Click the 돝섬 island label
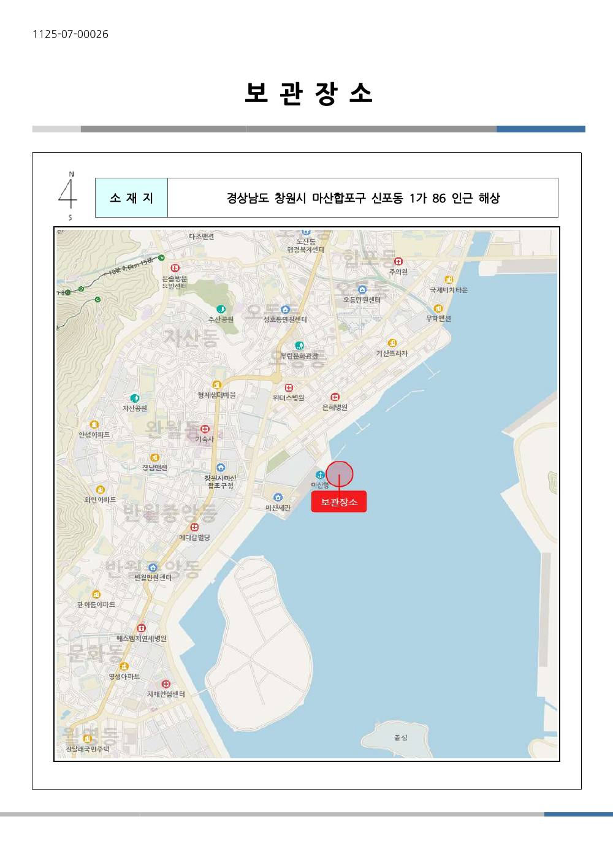 (x=401, y=737)
